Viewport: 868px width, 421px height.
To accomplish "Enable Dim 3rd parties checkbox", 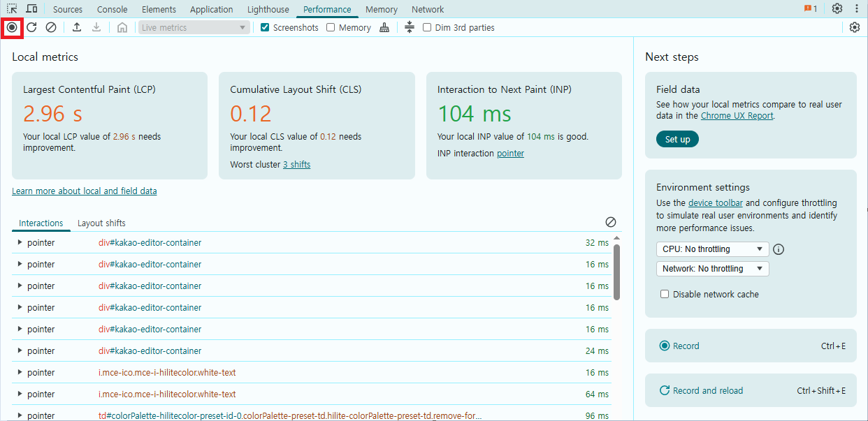I will pos(427,27).
